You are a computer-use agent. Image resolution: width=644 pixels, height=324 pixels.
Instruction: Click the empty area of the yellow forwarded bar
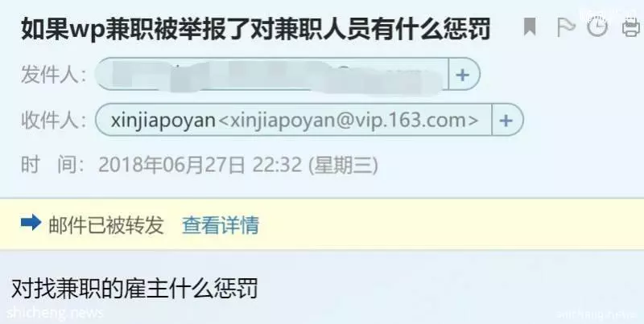[452, 224]
